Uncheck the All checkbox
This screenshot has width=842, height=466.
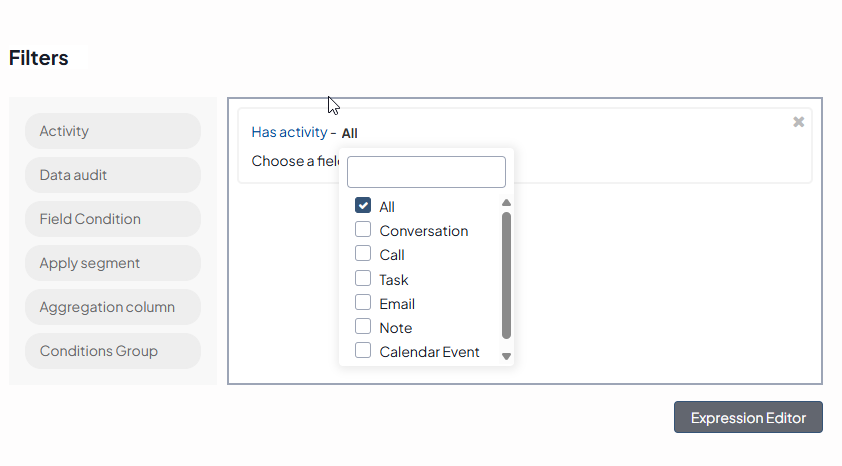pyautogui.click(x=363, y=206)
